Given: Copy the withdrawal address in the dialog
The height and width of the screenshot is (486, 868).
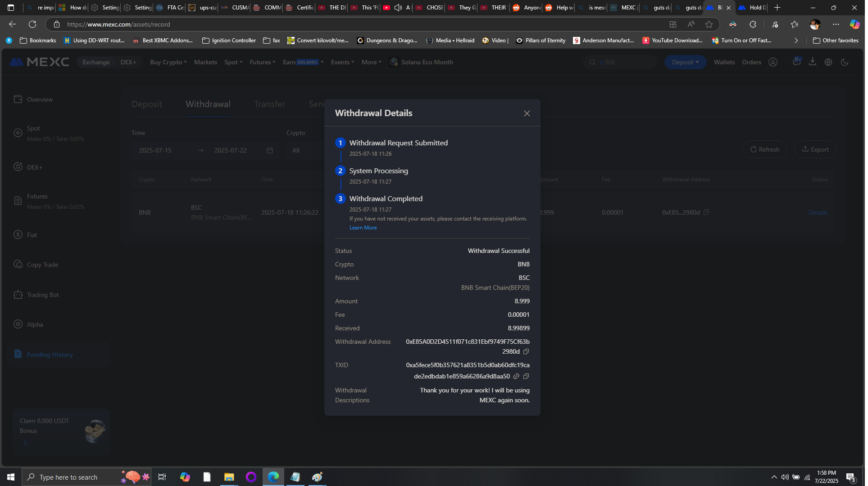Looking at the screenshot, I should [526, 352].
